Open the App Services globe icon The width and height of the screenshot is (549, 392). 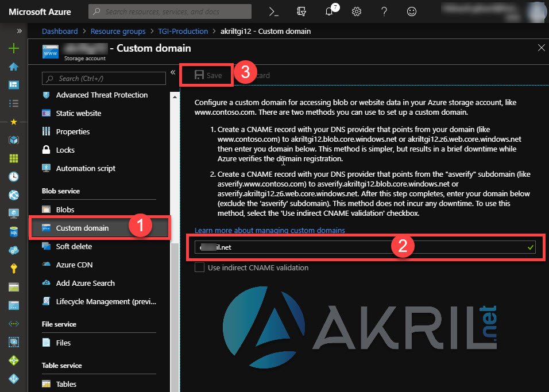[x=14, y=195]
